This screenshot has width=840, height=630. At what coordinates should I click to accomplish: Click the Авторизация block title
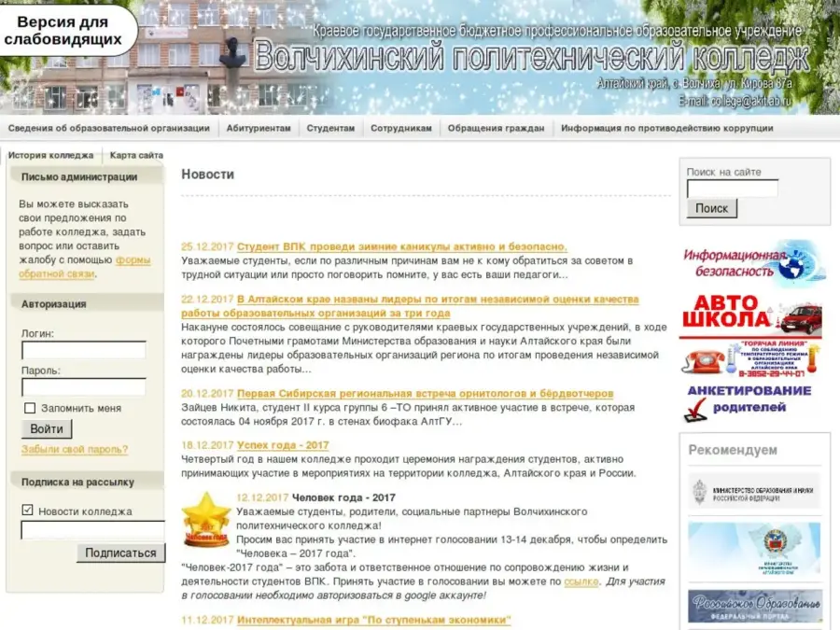tap(53, 304)
